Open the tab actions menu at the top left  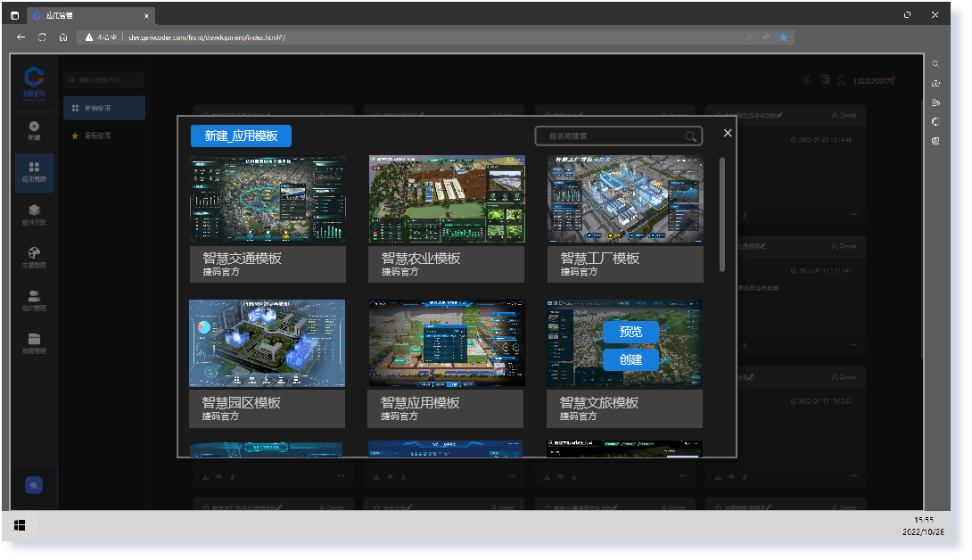click(x=14, y=15)
